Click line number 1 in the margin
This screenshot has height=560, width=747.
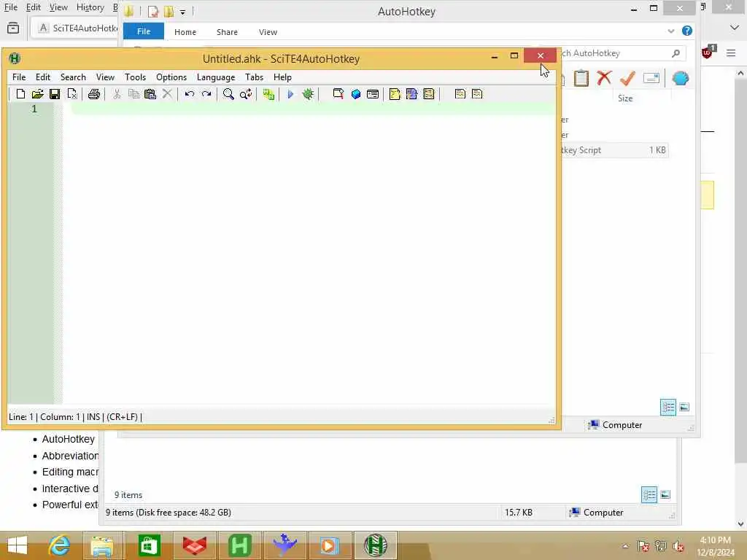point(34,109)
